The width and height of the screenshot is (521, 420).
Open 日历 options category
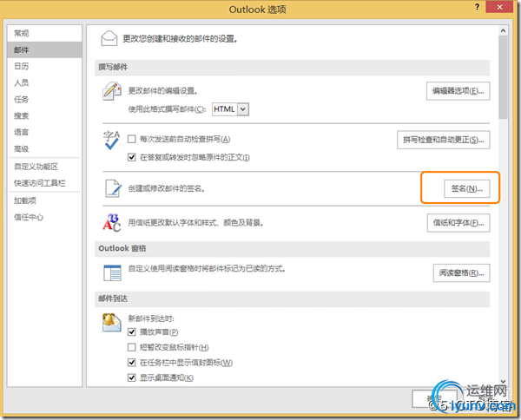click(x=44, y=66)
